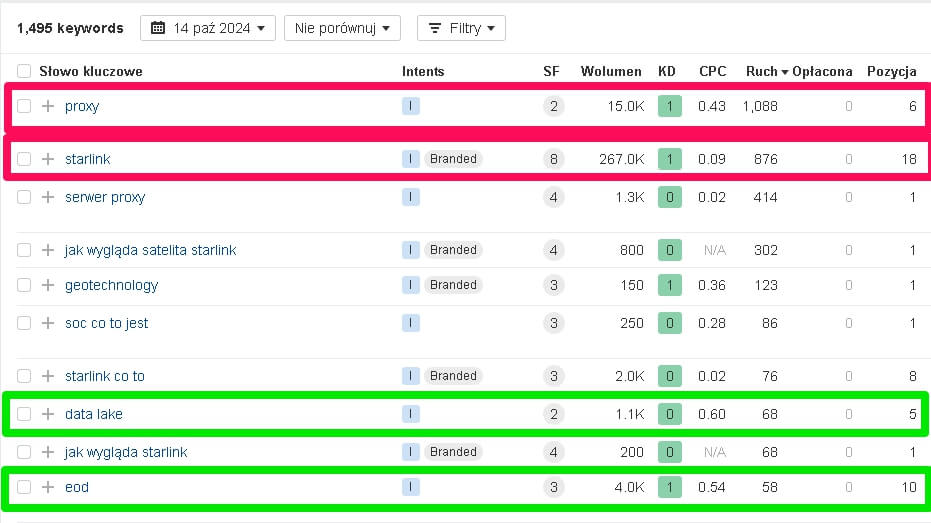Image resolution: width=931 pixels, height=523 pixels.
Task: Open the Nie porównuj comparison dropdown
Action: [342, 28]
